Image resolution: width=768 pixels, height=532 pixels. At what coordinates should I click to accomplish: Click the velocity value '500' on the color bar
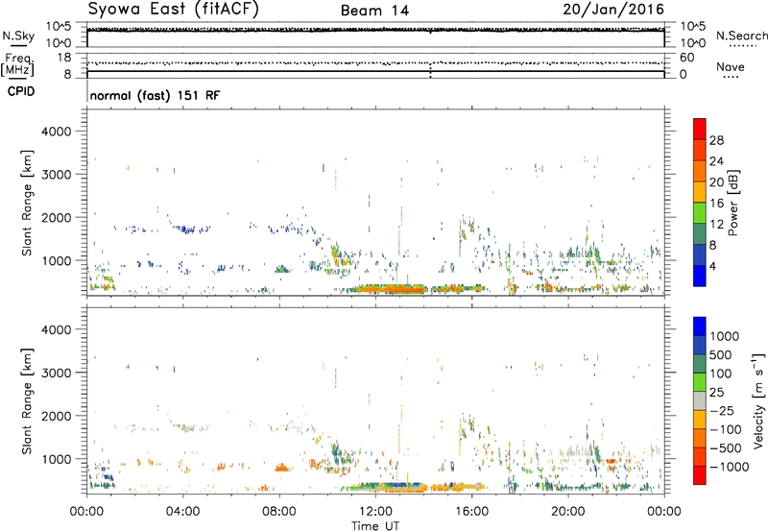tap(720, 354)
